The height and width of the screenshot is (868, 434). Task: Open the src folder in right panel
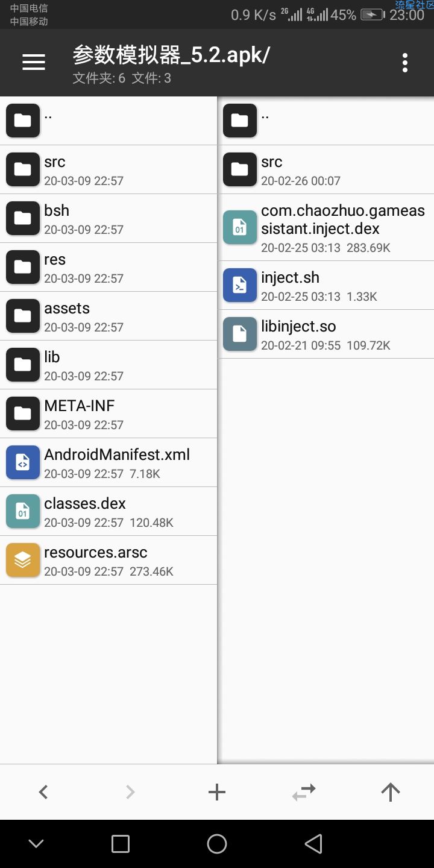click(325, 169)
